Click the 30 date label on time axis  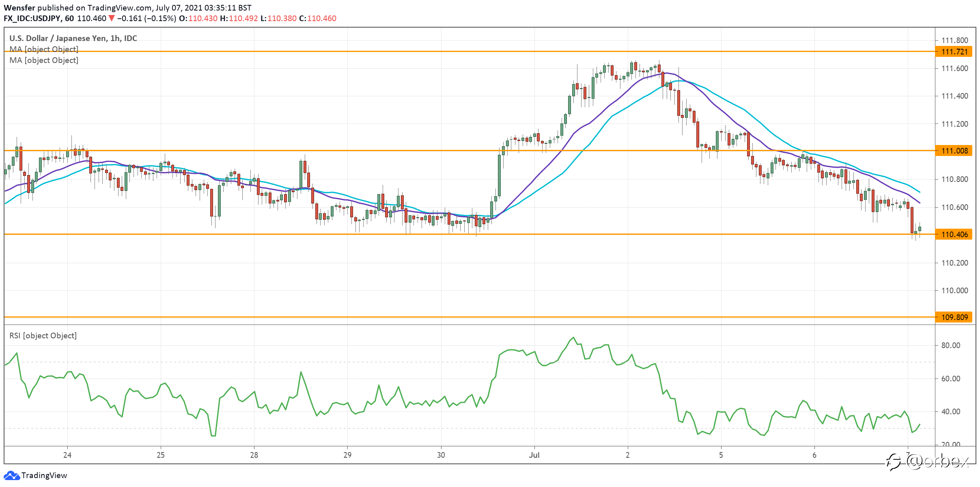441,455
